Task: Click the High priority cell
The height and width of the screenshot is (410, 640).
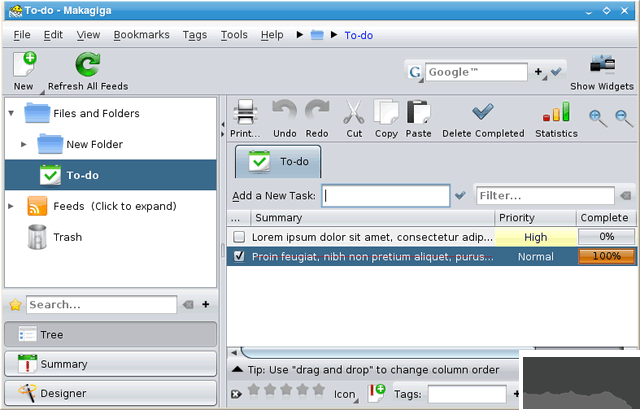Action: (536, 237)
